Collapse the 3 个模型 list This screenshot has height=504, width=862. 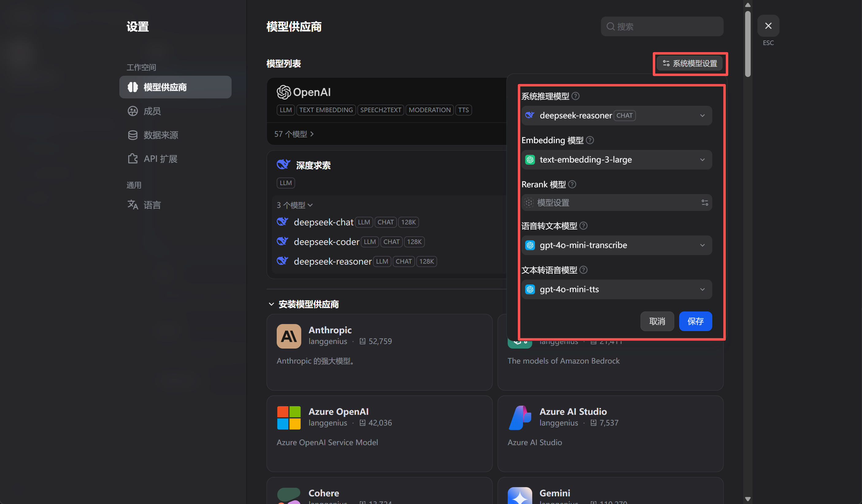294,205
